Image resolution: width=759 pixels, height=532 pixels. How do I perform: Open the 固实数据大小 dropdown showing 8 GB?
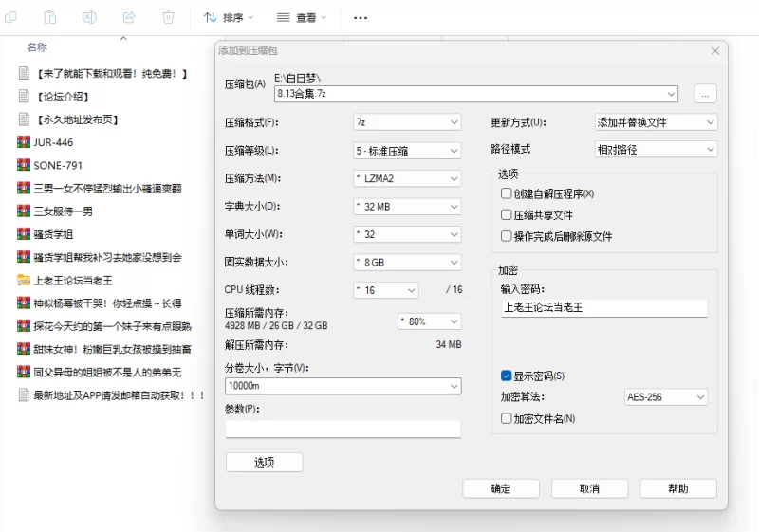407,263
